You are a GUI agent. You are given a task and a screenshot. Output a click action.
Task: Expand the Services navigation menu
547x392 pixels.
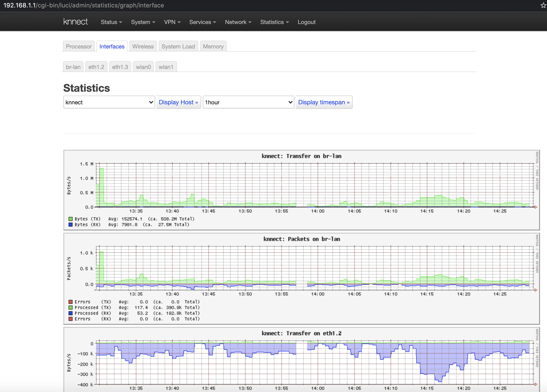(x=202, y=22)
